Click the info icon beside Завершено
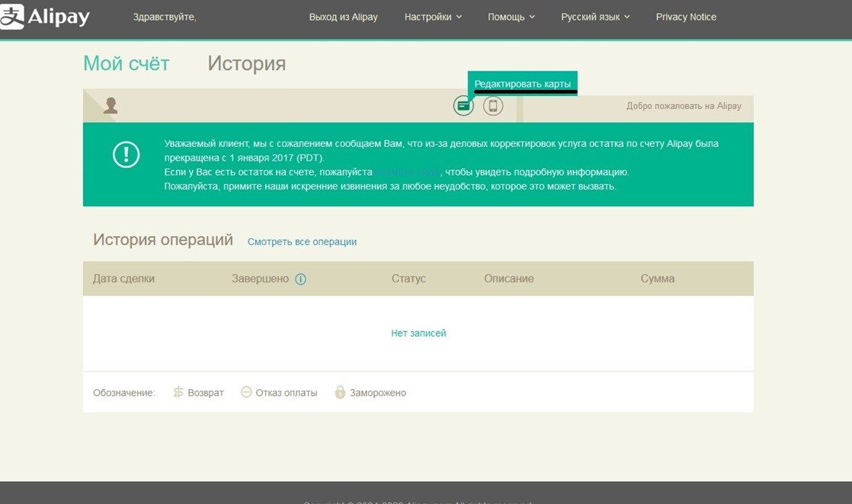Viewport: 852px width, 504px height. 300,279
